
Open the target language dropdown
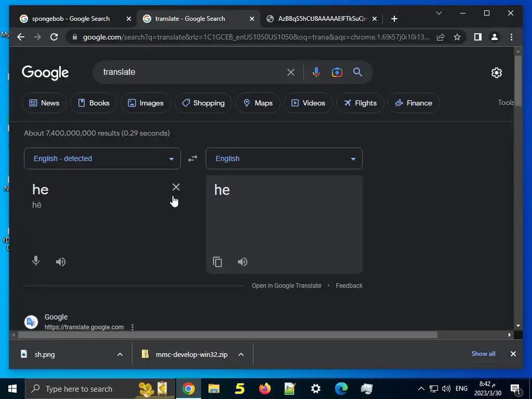(x=284, y=158)
